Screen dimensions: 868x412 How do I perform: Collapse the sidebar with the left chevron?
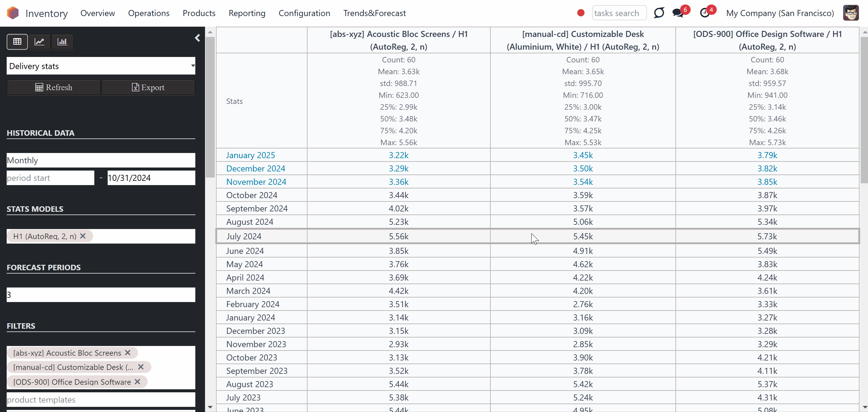pos(197,38)
